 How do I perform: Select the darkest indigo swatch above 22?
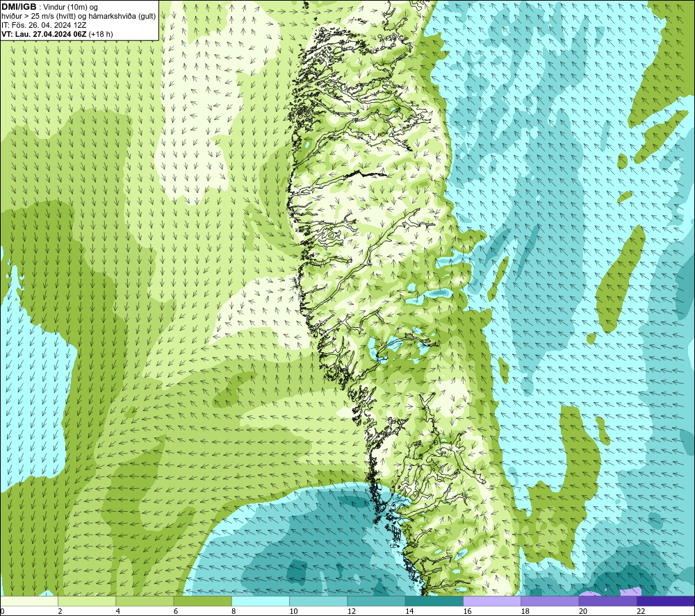[666, 601]
